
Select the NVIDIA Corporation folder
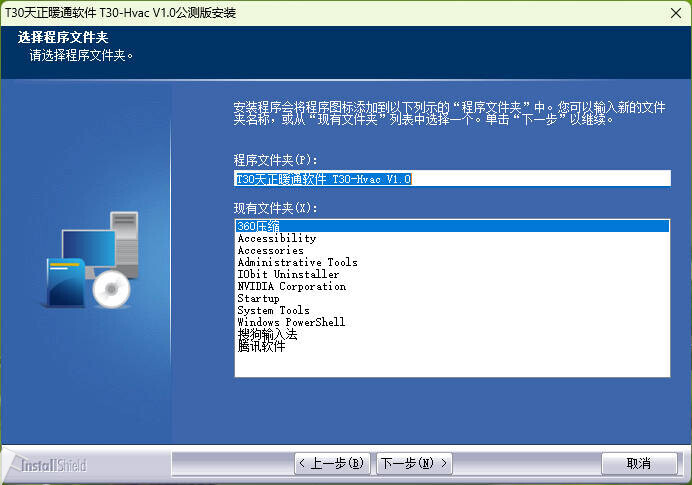(x=291, y=287)
